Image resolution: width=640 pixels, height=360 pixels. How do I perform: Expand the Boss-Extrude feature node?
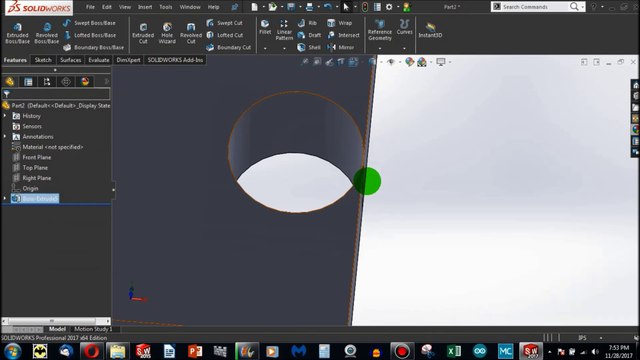[5, 198]
